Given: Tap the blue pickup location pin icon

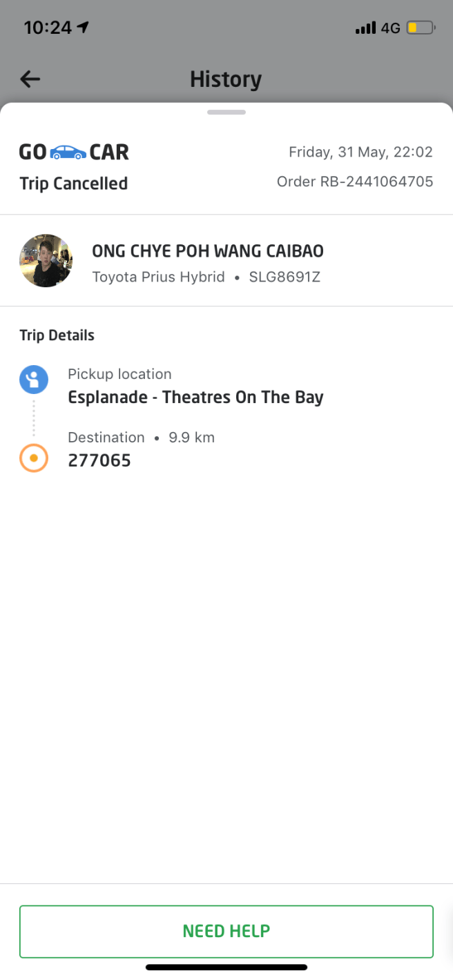Looking at the screenshot, I should pos(33,379).
